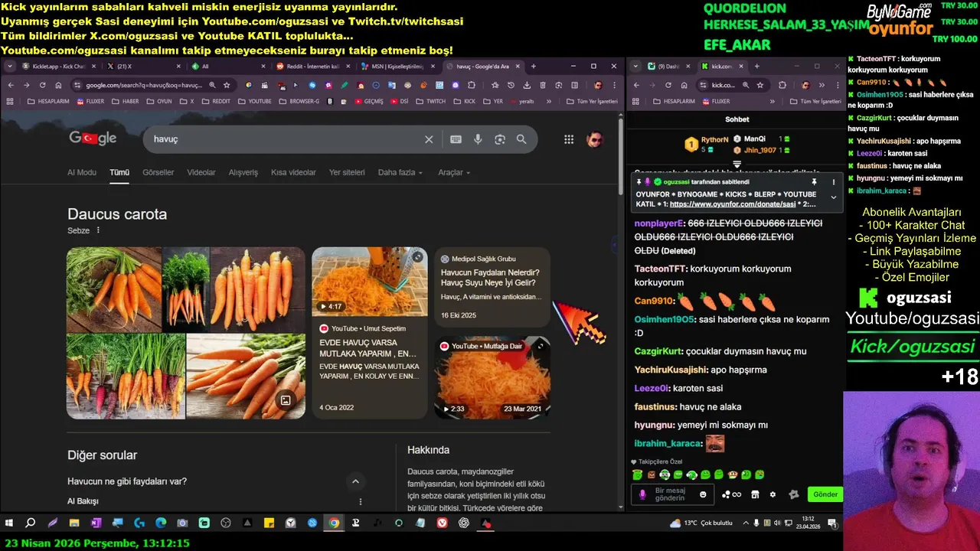The height and width of the screenshot is (551, 980).
Task: Open Windows Start menu
Action: tap(9, 523)
